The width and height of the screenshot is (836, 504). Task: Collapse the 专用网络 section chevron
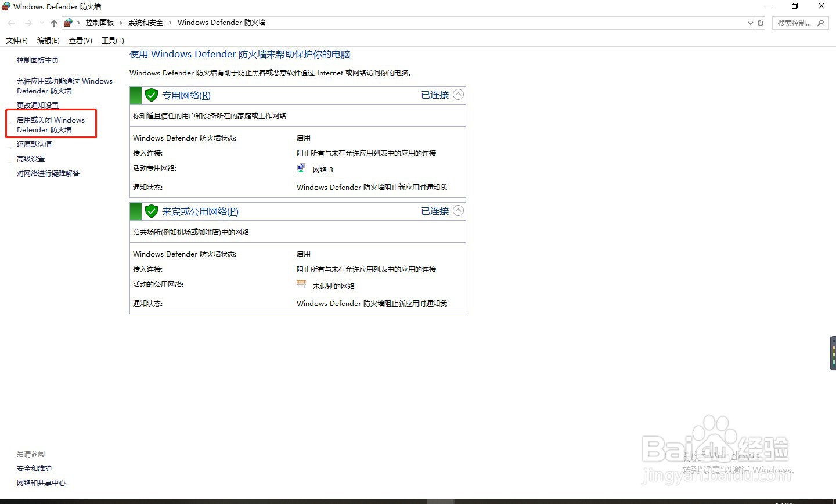pyautogui.click(x=458, y=95)
